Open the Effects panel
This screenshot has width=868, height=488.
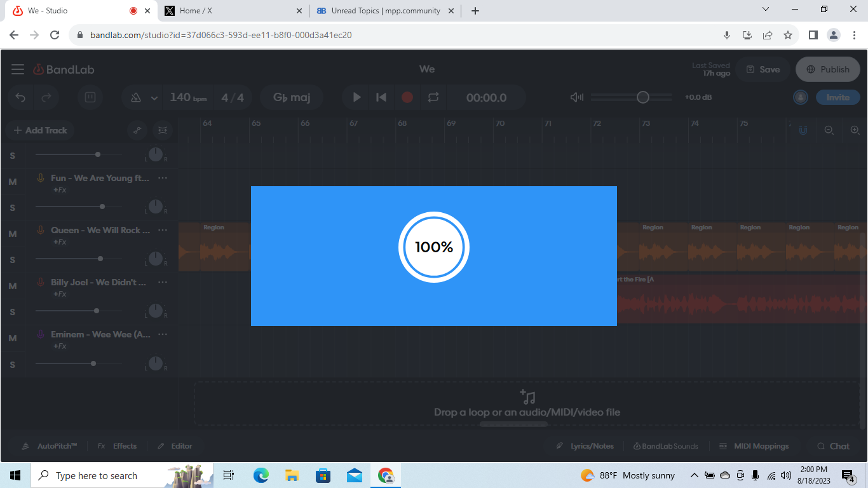click(x=118, y=446)
